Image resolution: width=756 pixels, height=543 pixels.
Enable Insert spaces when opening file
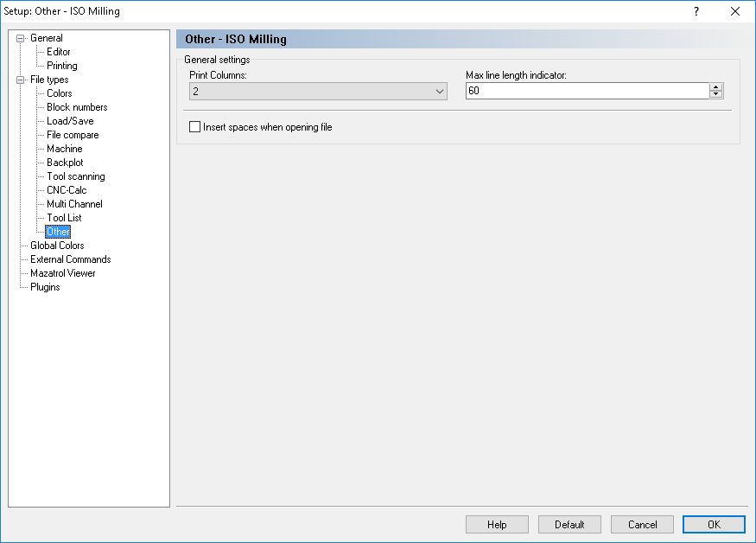pyautogui.click(x=194, y=127)
